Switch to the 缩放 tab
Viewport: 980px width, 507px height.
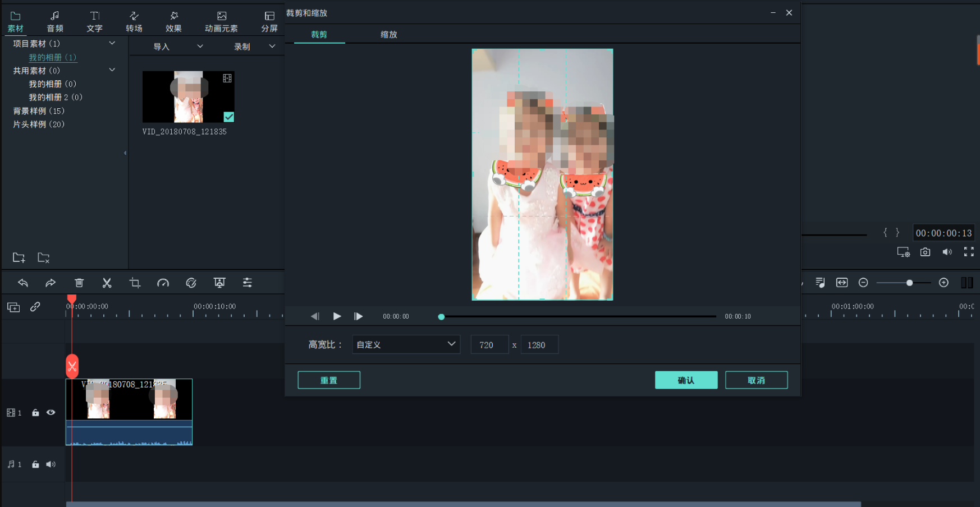[388, 34]
